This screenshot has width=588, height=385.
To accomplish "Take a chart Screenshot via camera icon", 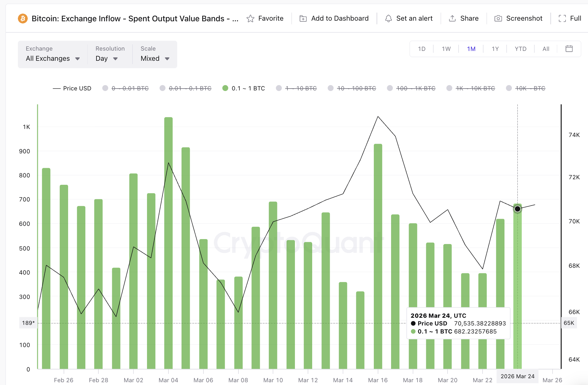I will point(498,18).
